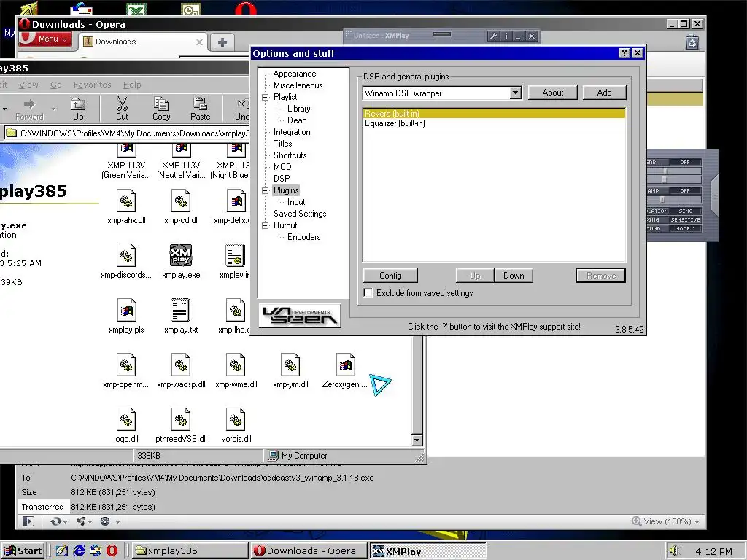
Task: Select the vorbis.dll file icon
Action: tap(236, 420)
